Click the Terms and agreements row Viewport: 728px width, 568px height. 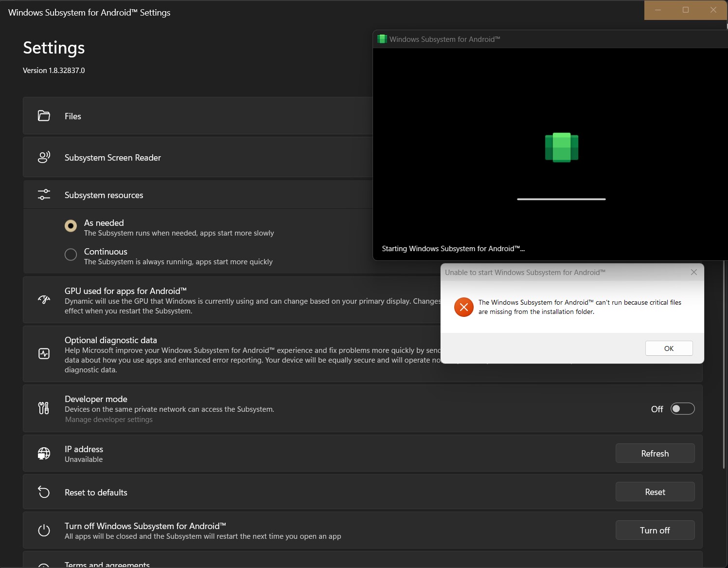point(362,560)
